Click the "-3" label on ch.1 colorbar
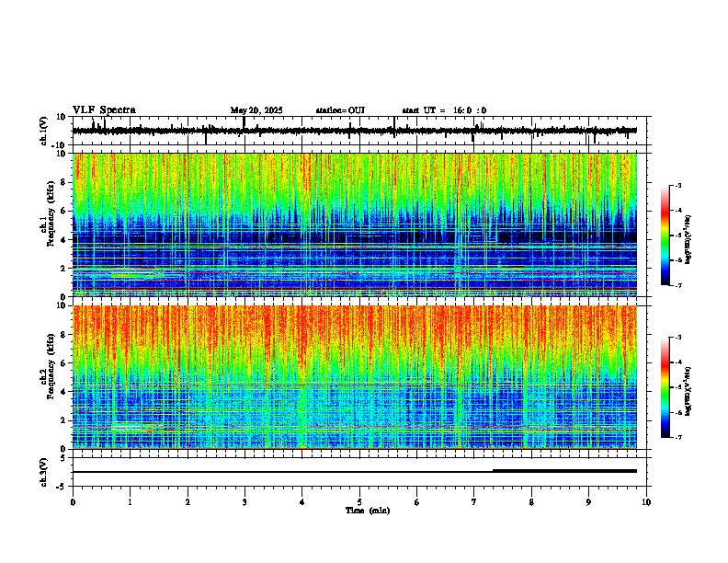The width and height of the screenshot is (728, 563). 678,186
